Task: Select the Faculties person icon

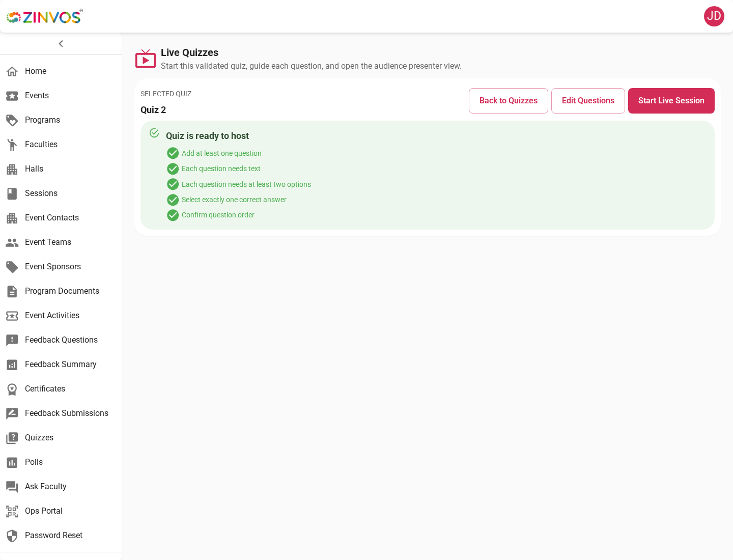Action: pyautogui.click(x=12, y=145)
